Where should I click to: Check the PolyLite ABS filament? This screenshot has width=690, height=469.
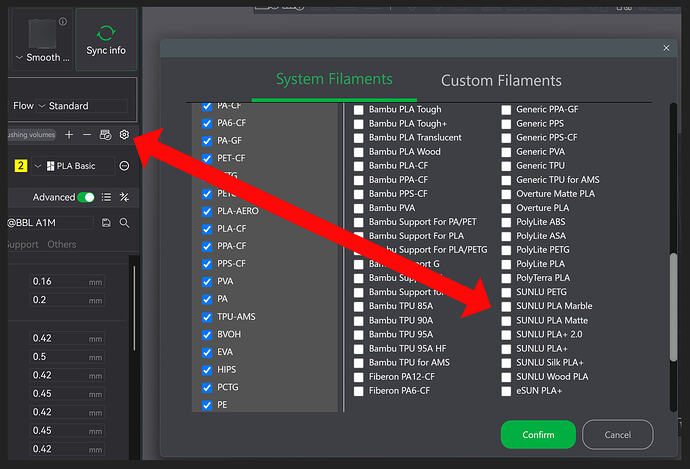pos(506,222)
